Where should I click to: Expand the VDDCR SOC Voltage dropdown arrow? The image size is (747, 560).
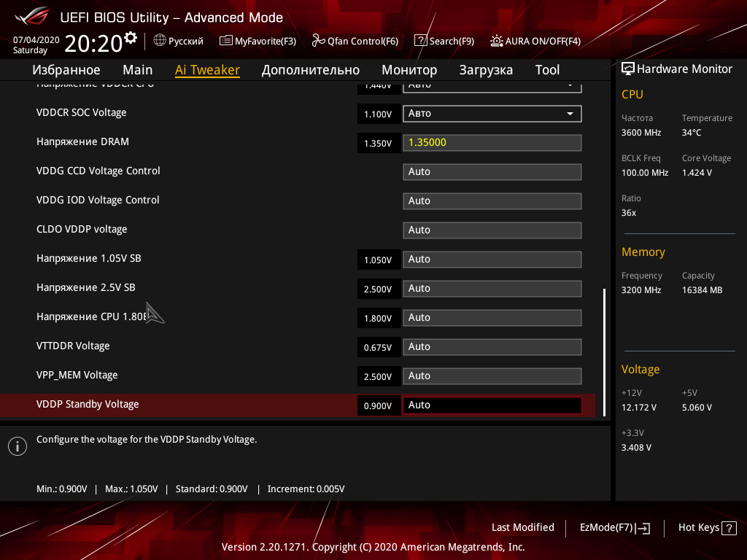pos(570,114)
